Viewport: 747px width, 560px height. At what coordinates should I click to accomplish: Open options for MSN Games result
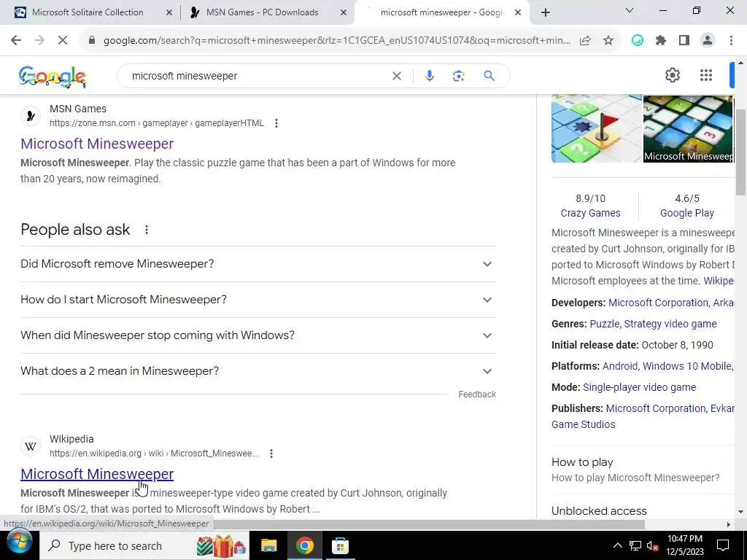[276, 123]
